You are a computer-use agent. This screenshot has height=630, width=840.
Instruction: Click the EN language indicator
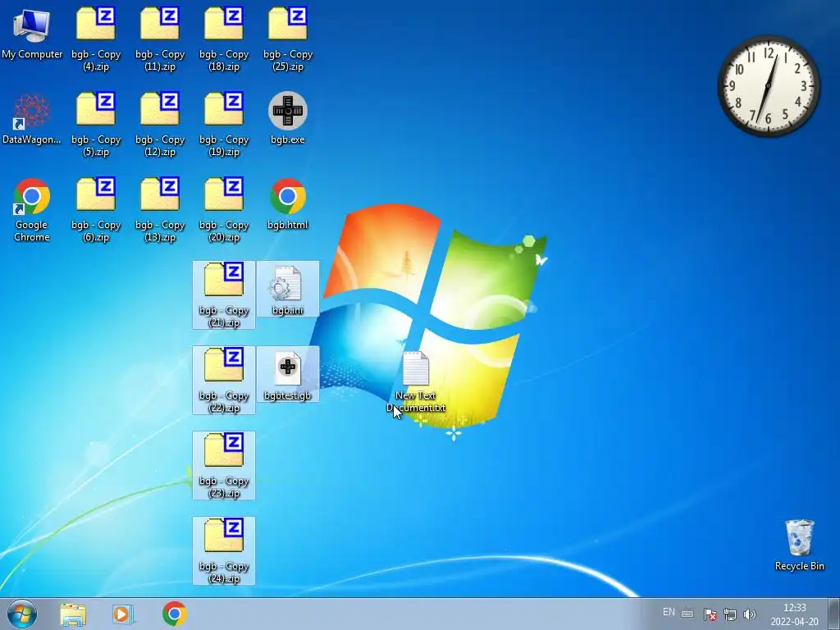669,612
